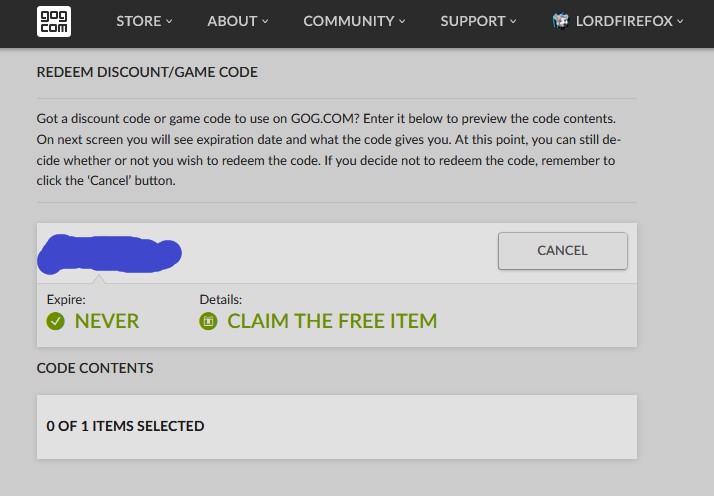Viewport: 714px width, 496px height.
Task: Open the STORE menu
Action: pos(144,21)
